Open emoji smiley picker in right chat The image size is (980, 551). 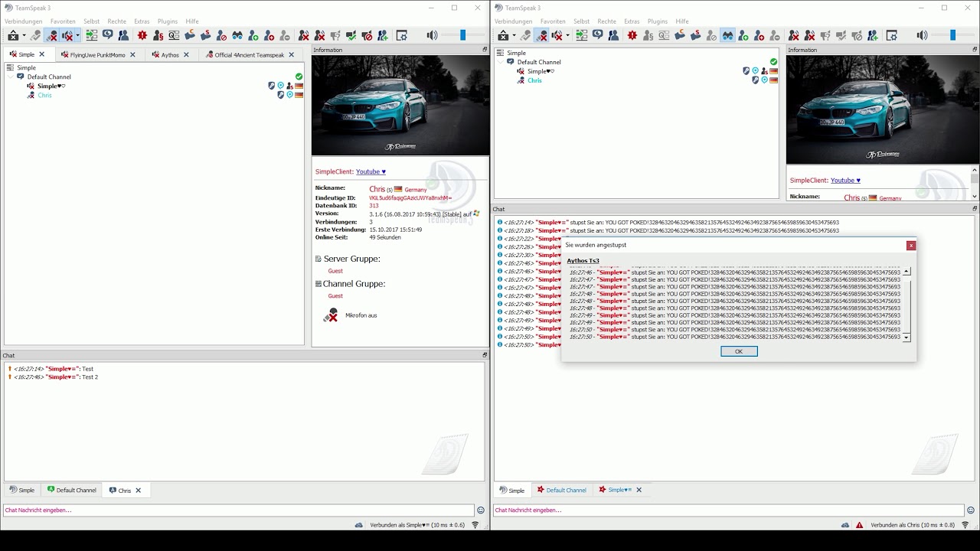pyautogui.click(x=971, y=510)
